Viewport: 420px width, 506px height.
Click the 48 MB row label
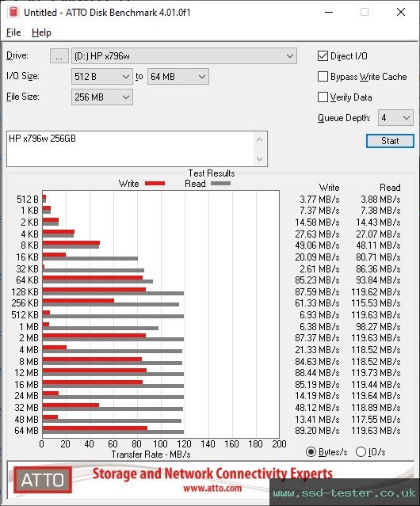click(x=26, y=419)
